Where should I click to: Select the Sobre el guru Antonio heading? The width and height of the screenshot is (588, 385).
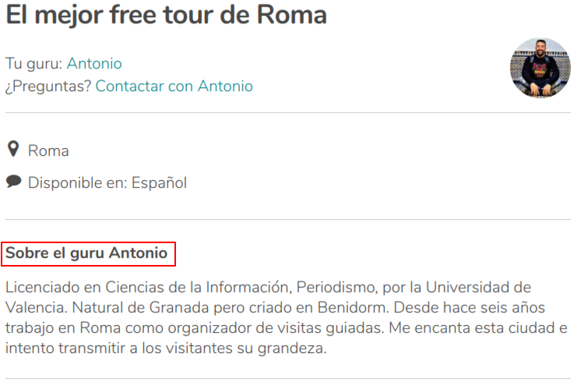tap(86, 253)
